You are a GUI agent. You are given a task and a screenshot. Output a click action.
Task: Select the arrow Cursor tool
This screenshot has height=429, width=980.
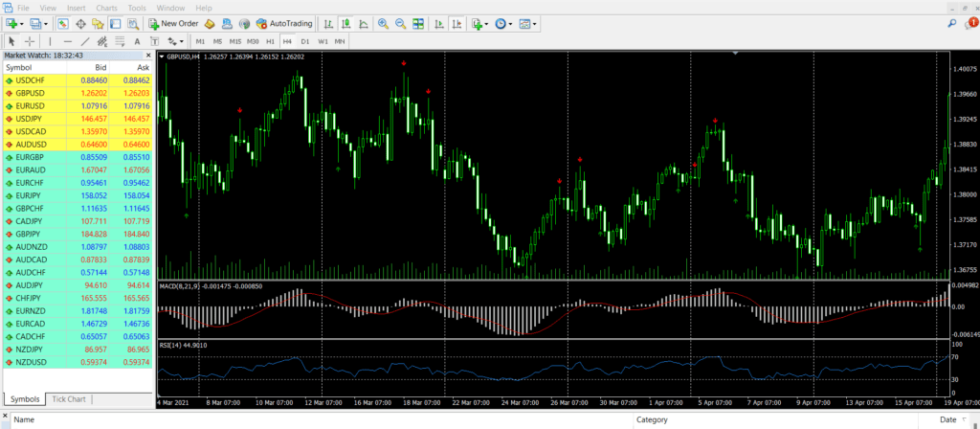tap(11, 41)
